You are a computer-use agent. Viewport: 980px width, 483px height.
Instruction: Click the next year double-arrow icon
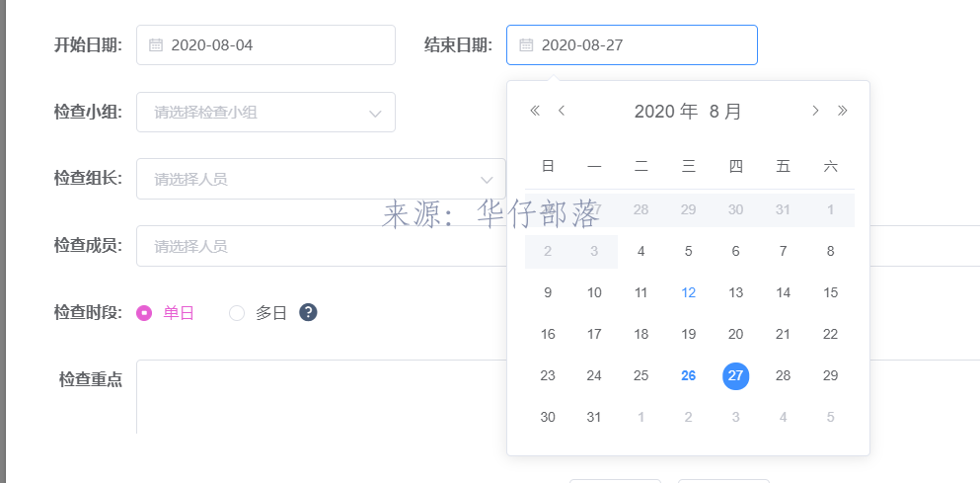843,111
